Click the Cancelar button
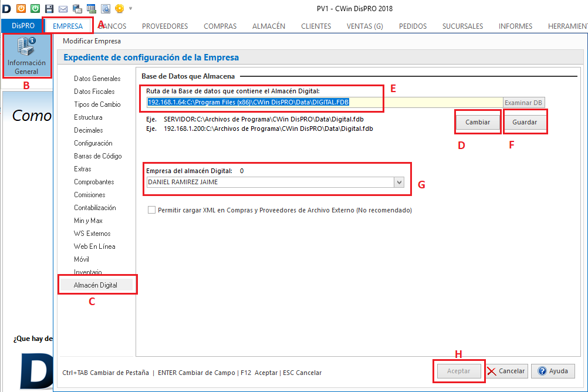The width and height of the screenshot is (588, 392). pos(506,371)
